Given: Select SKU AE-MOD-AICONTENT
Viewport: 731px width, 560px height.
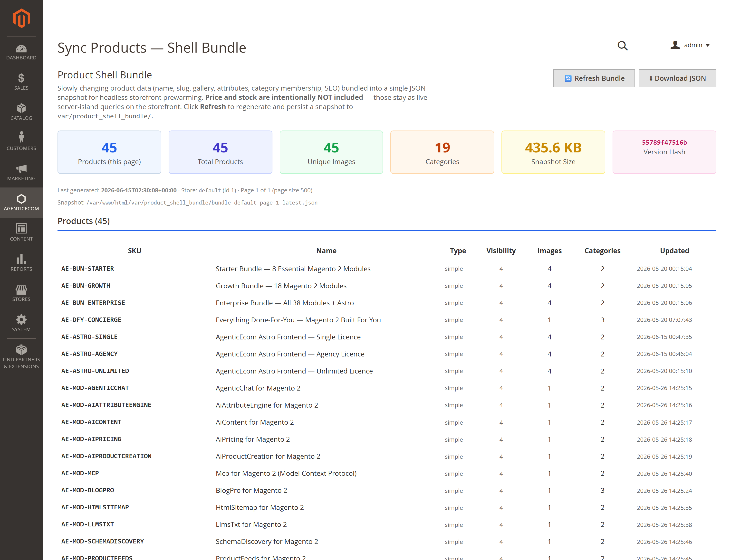Looking at the screenshot, I should [91, 422].
